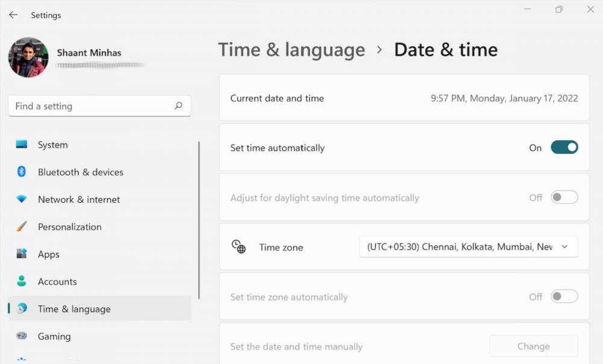Click the Bluetooth icon in sidebar
This screenshot has height=364, width=603.
point(22,172)
